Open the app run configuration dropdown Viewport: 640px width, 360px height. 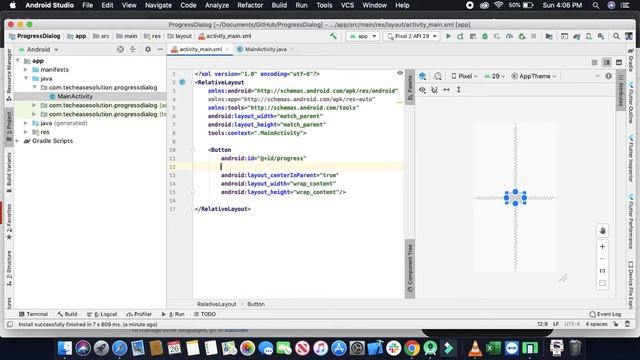pyautogui.click(x=363, y=36)
